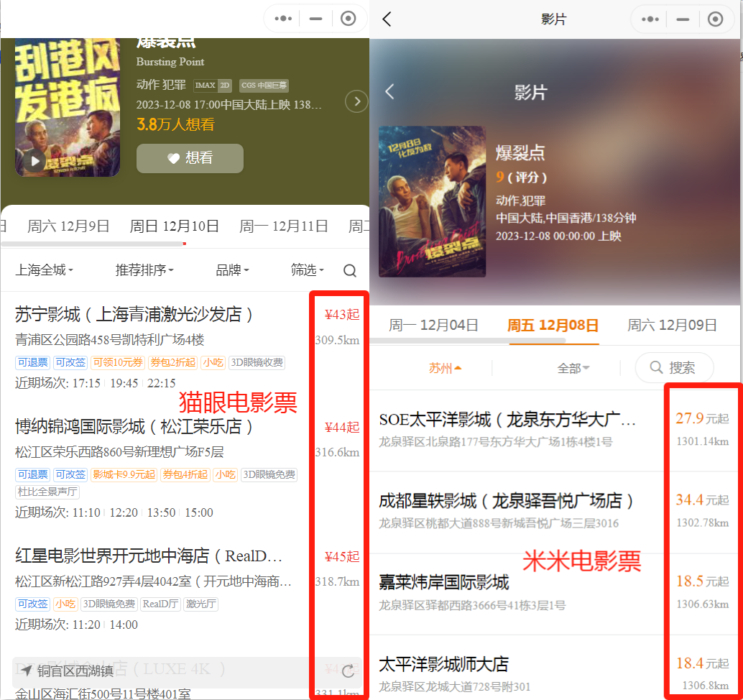
Task: Expand the 筛选 filter dropdown
Action: coord(307,270)
